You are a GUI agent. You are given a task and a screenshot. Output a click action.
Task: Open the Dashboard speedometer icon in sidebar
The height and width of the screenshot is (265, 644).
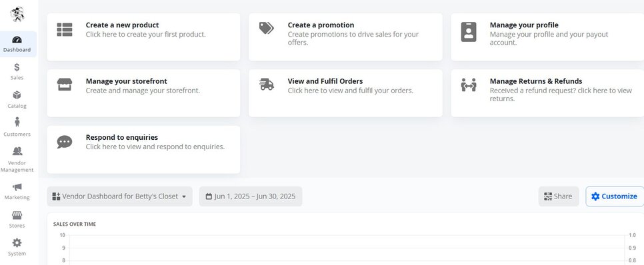pyautogui.click(x=17, y=40)
